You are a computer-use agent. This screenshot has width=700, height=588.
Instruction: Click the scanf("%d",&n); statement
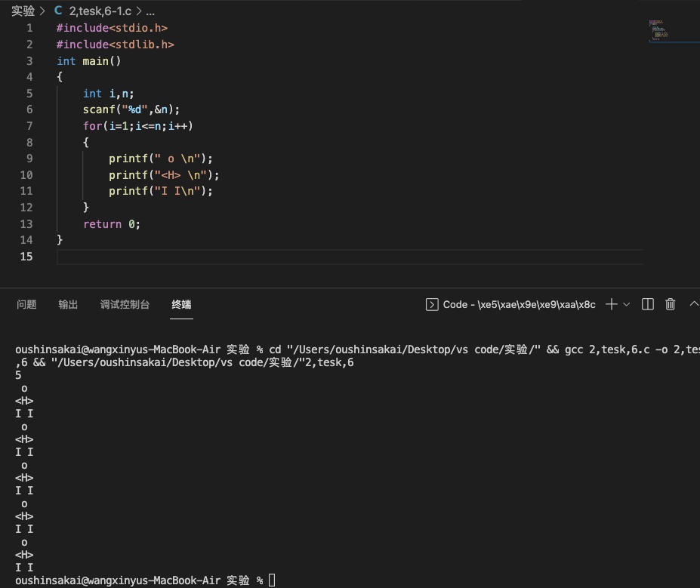(131, 109)
